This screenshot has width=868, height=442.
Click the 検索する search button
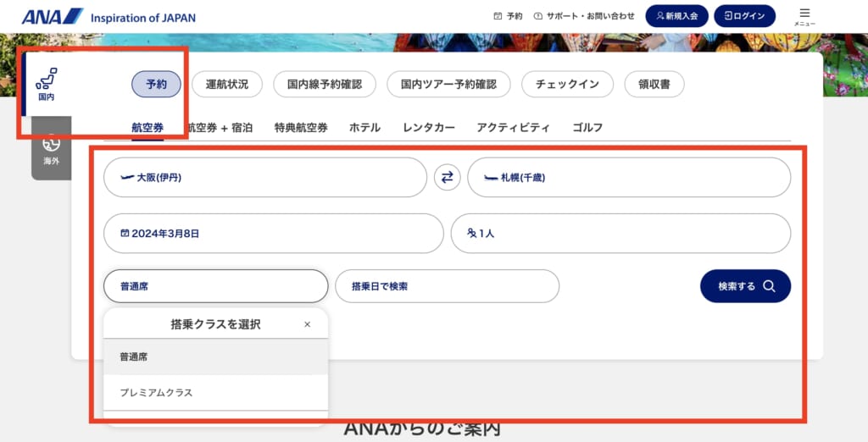coord(746,286)
